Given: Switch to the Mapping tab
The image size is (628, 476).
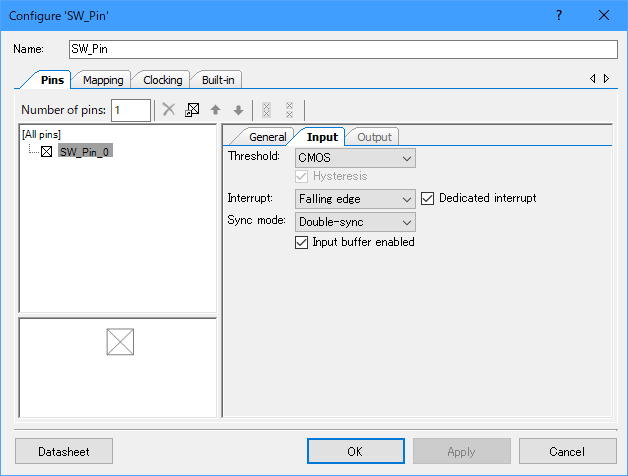Looking at the screenshot, I should [x=103, y=80].
